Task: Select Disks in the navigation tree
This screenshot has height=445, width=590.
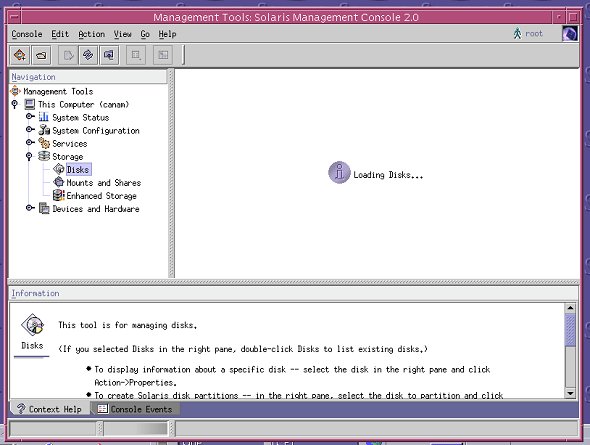Action: (78, 170)
